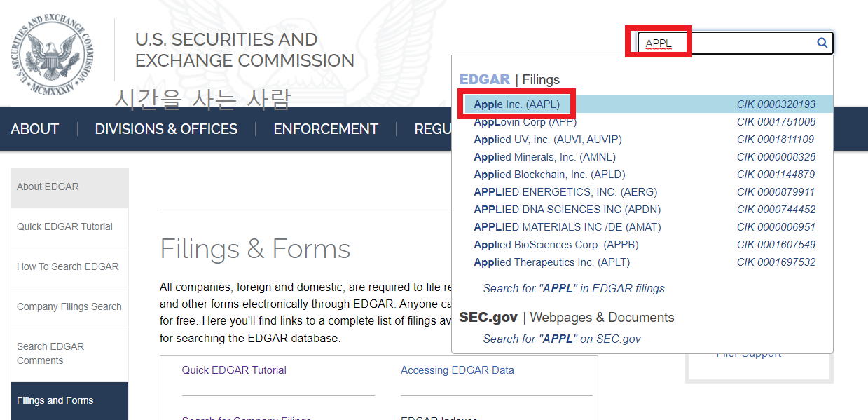Click CIK 0001607549 value
Image resolution: width=868 pixels, height=420 pixels.
[x=776, y=245]
